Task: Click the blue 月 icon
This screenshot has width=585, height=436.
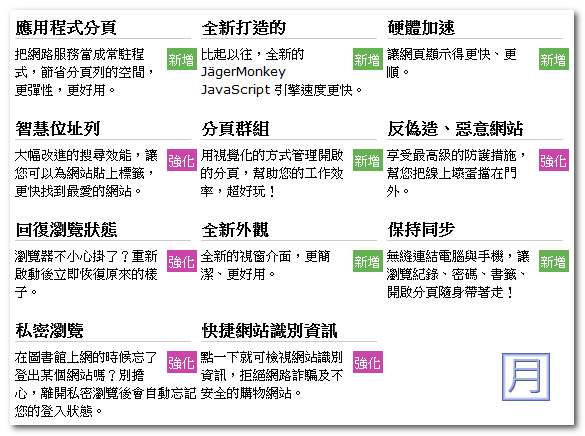Action: tap(526, 377)
